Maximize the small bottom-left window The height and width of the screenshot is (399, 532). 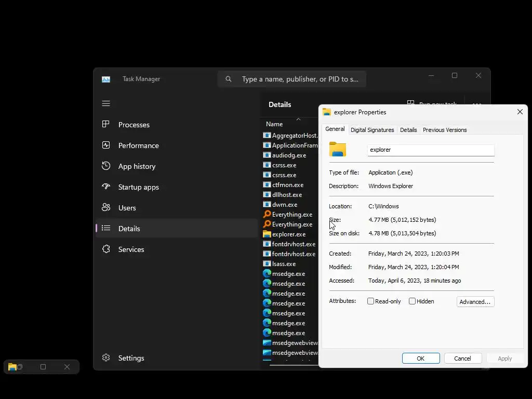43,367
